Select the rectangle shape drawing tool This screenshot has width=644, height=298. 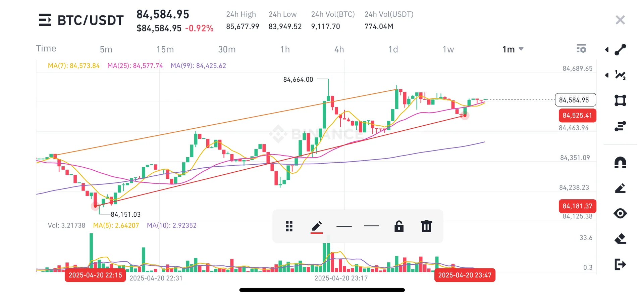620,100
